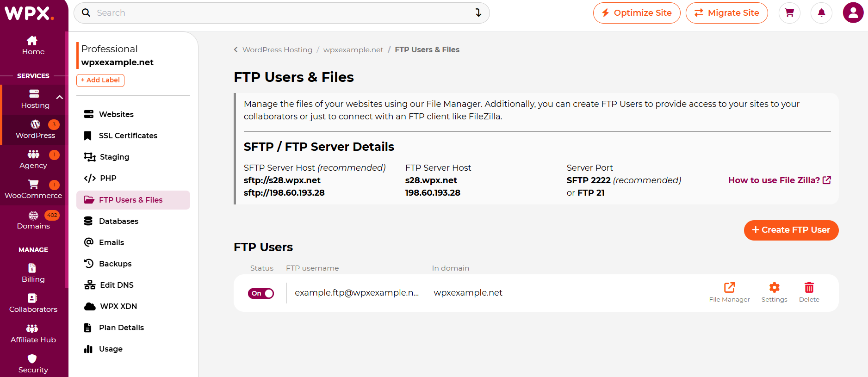The image size is (868, 377).
Task: Open Plan Details menu item
Action: coord(133,328)
